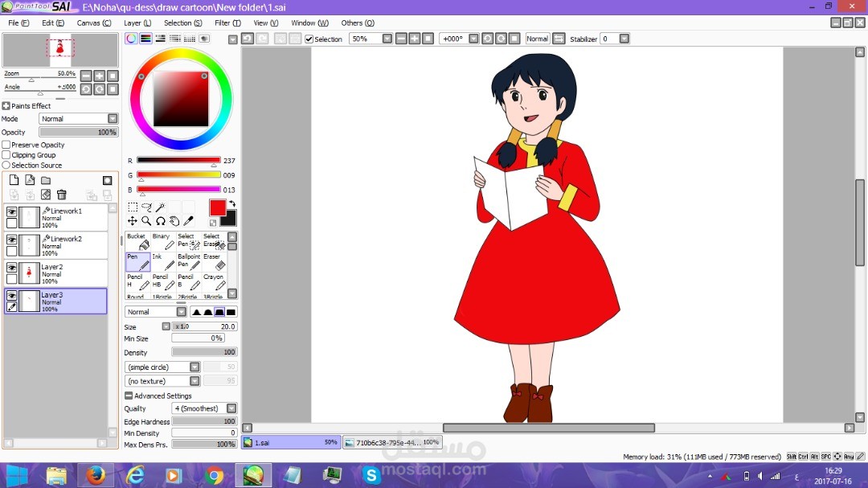
Task: Open the no texture dropdown
Action: tap(194, 381)
